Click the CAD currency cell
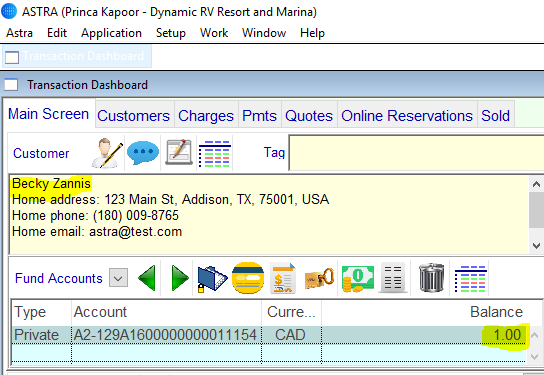This screenshot has width=544, height=375. pos(290,335)
